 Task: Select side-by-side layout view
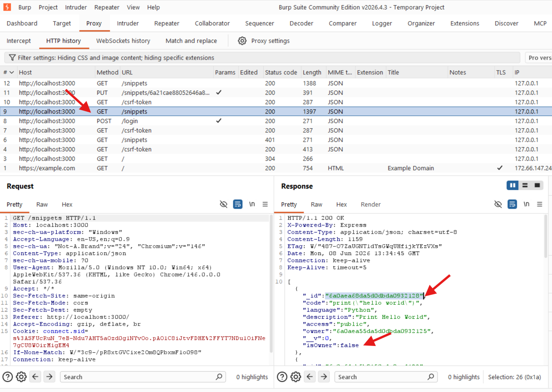(512, 185)
